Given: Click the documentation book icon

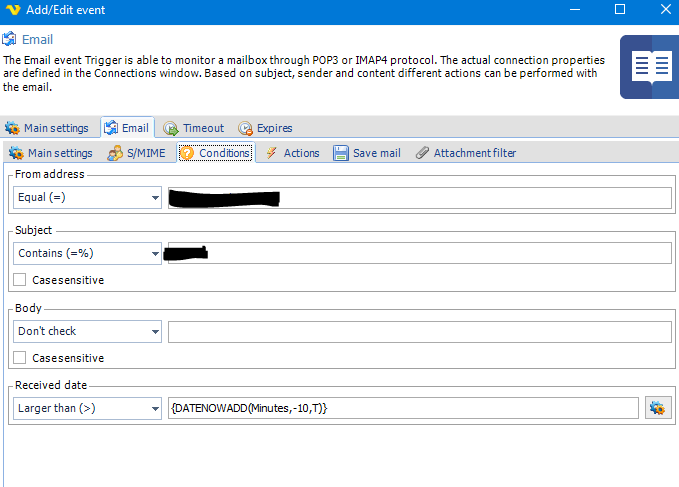Looking at the screenshot, I should (649, 67).
